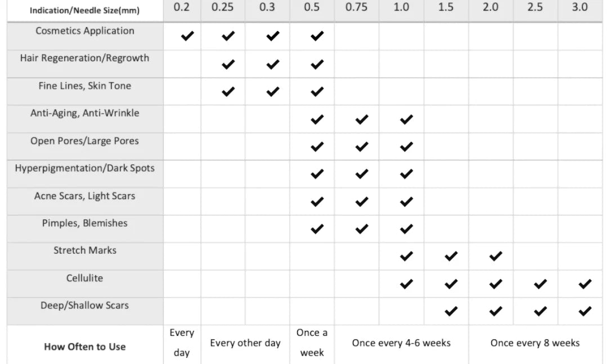Viewport: 607px width, 364px height.
Task: Click Pimples, Blemishes checkmark under 1.0
Action: coord(406,229)
